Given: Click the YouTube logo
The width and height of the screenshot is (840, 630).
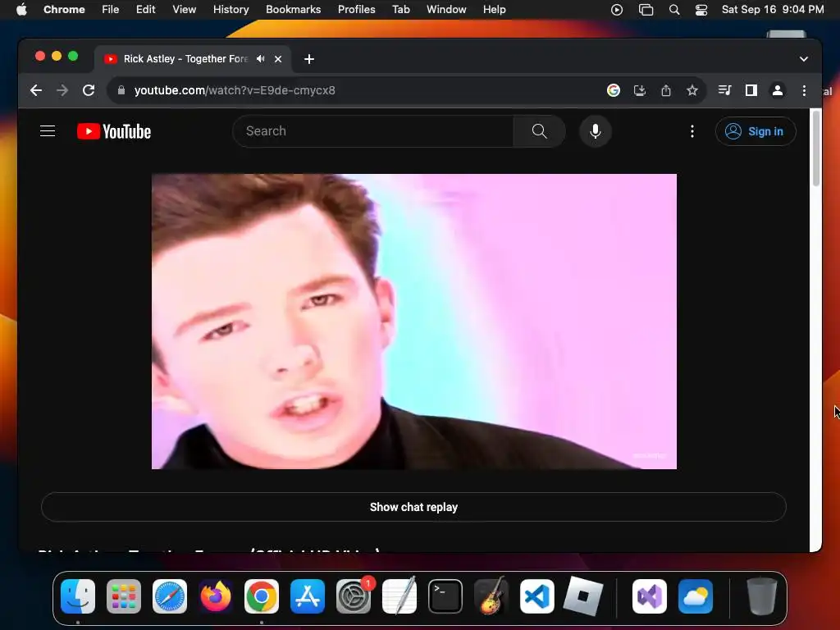Looking at the screenshot, I should click(114, 131).
